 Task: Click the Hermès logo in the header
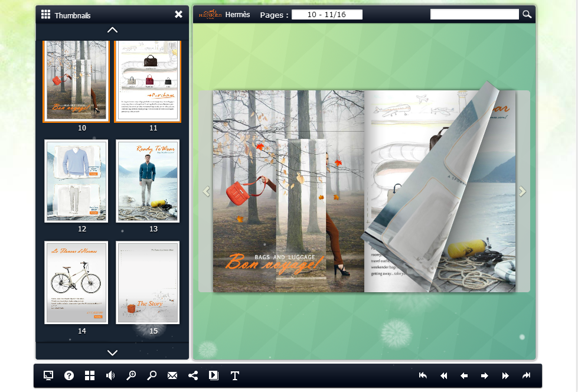tap(210, 13)
